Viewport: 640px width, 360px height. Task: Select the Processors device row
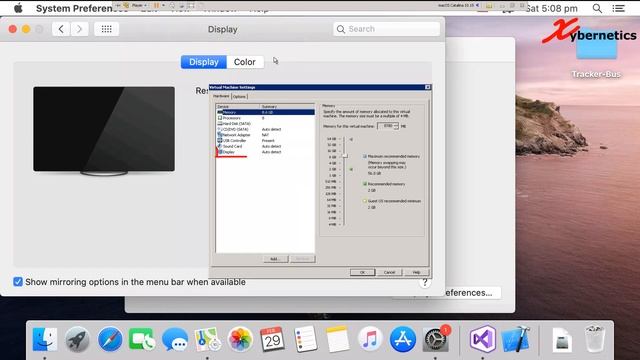pyautogui.click(x=265, y=118)
